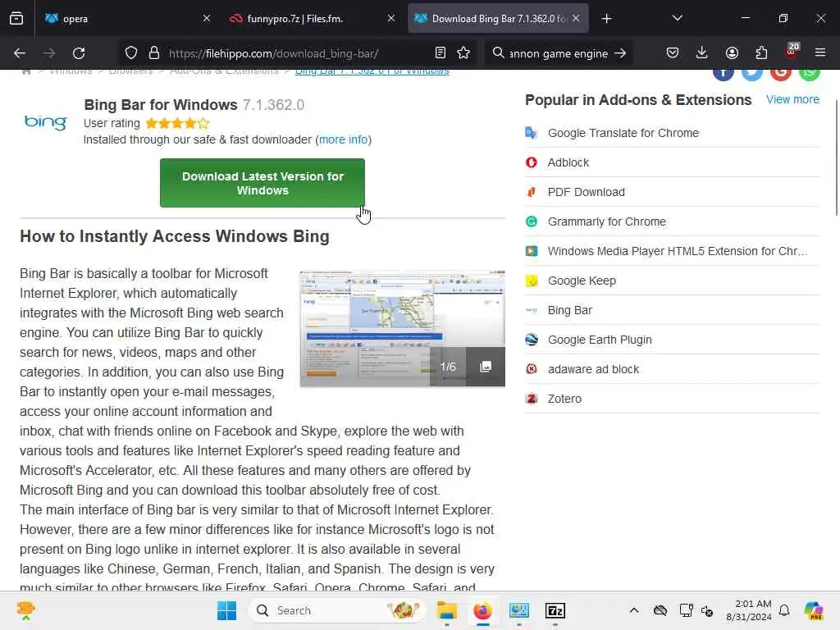The width and height of the screenshot is (840, 630).
Task: Close the funnypro.7z tab
Action: [391, 18]
